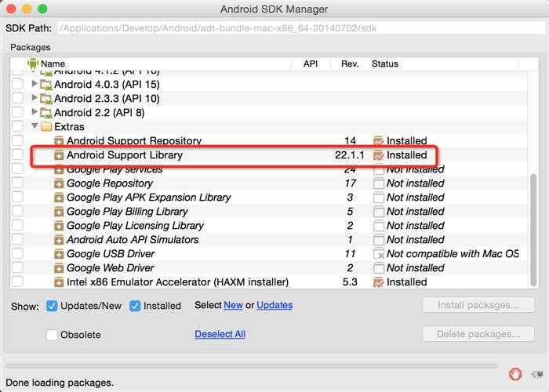Click Not installed status icon for Google Web Driver

(379, 268)
